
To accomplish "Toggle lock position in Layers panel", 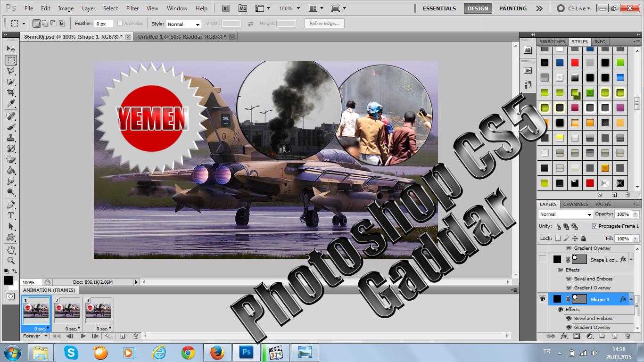I will click(x=575, y=239).
